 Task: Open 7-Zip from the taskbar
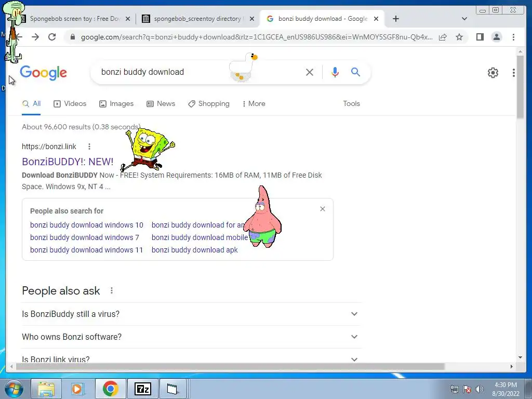click(x=142, y=389)
